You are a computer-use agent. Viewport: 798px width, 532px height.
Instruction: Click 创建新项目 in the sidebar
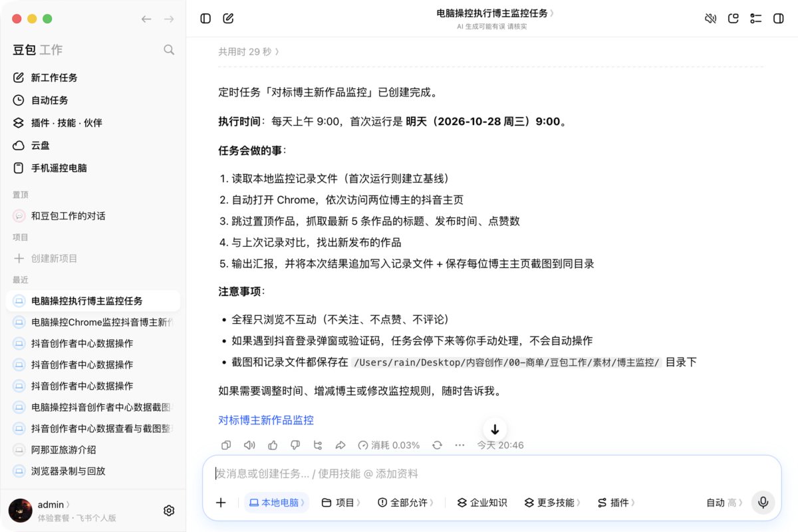tap(93, 259)
